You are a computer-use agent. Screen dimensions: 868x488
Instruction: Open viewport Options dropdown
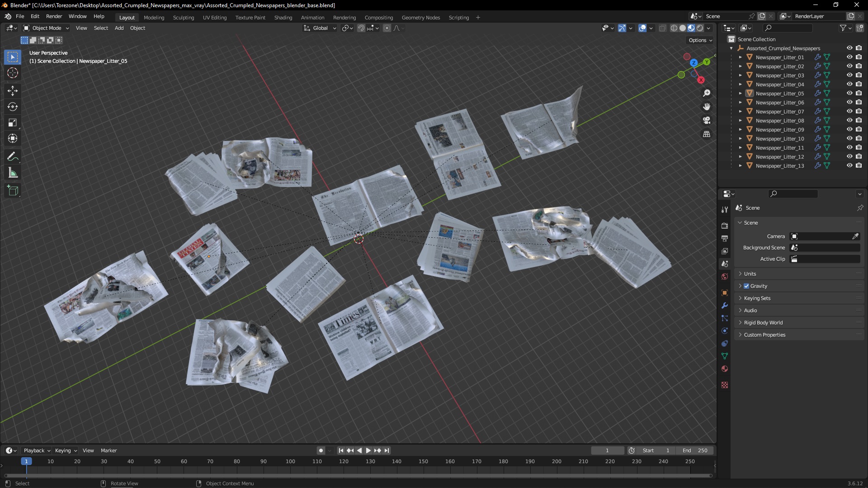click(x=700, y=40)
